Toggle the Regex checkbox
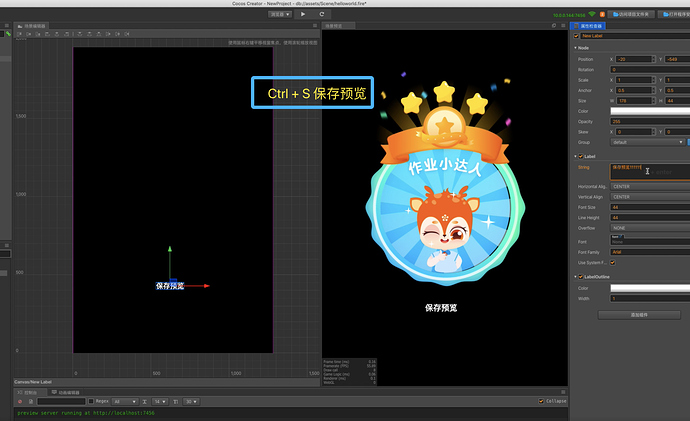 click(x=91, y=401)
